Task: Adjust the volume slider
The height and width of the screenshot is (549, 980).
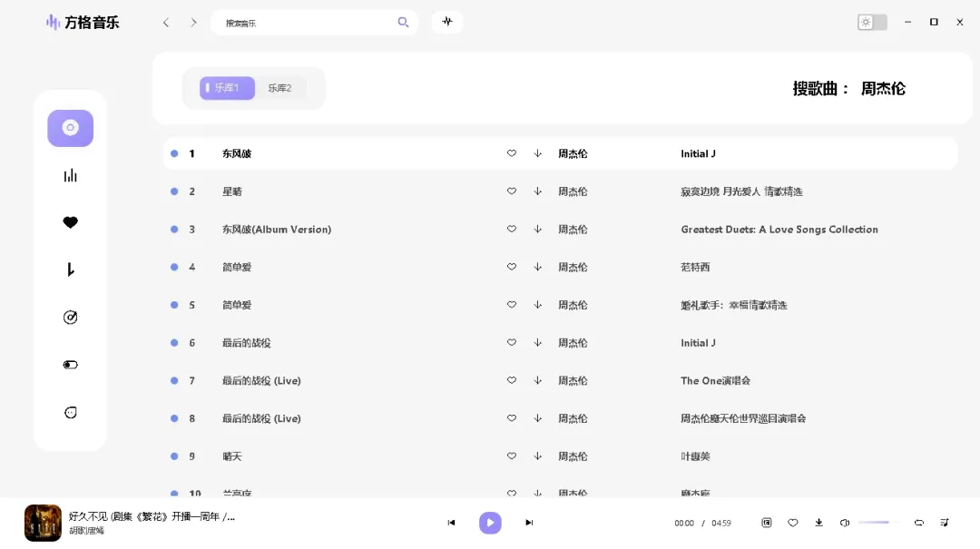Action: coord(877,523)
